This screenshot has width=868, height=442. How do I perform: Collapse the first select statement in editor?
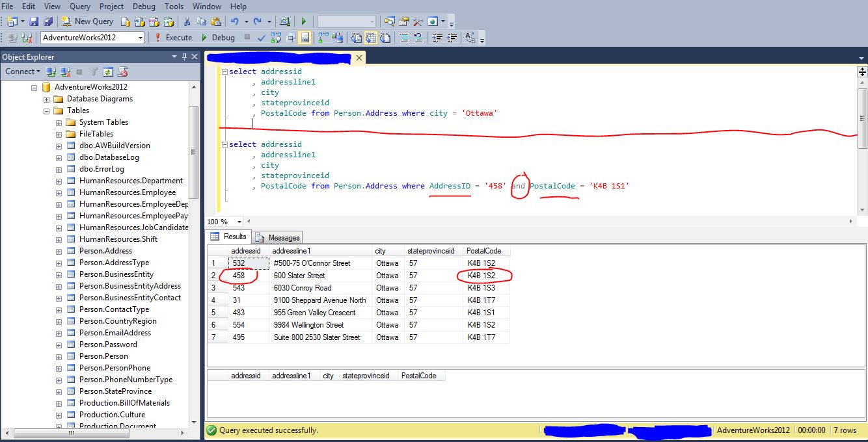point(224,71)
